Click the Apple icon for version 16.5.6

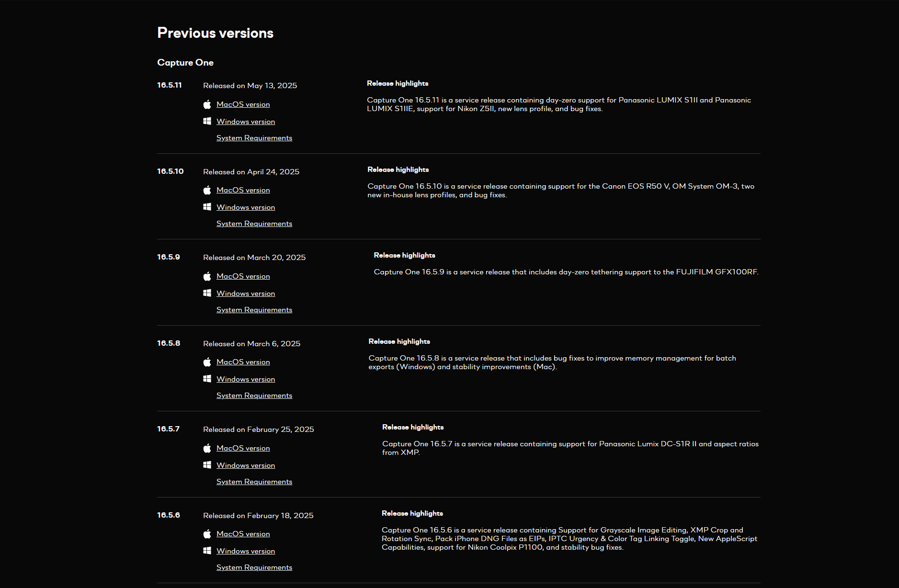(x=207, y=534)
